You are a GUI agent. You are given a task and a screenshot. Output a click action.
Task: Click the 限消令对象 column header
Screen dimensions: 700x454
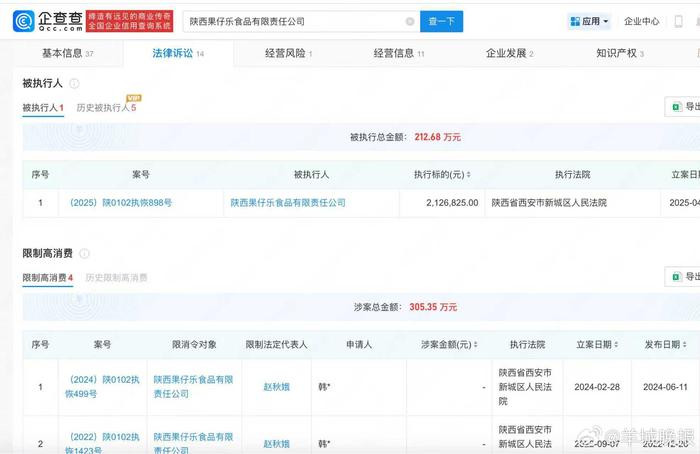(x=194, y=345)
